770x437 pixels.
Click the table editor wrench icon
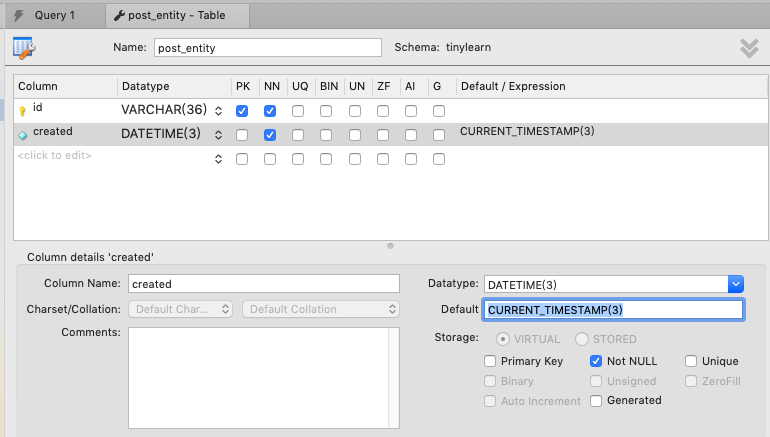[x=25, y=47]
